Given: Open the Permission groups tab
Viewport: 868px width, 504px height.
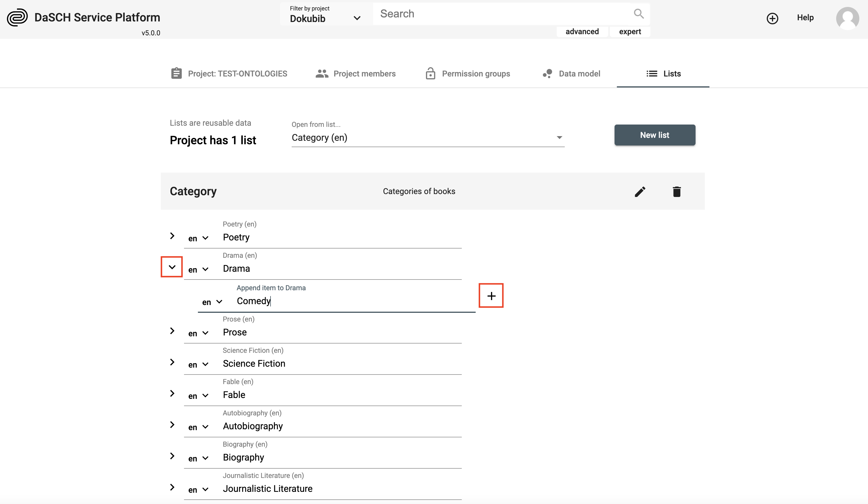Looking at the screenshot, I should (468, 74).
